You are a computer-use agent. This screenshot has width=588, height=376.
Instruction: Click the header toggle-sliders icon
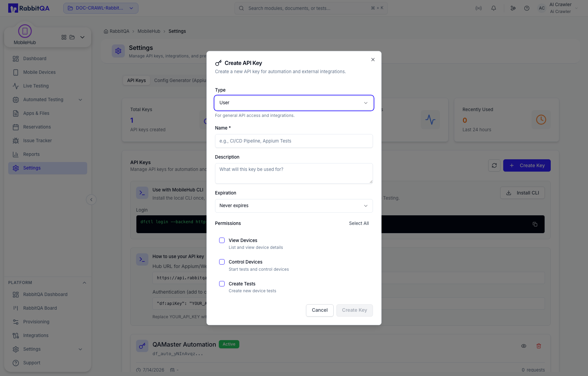[513, 8]
